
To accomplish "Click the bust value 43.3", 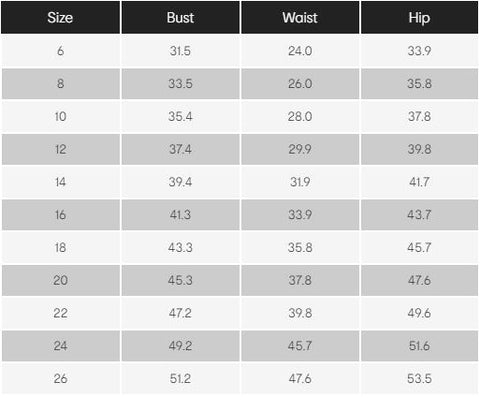I will point(180,247).
